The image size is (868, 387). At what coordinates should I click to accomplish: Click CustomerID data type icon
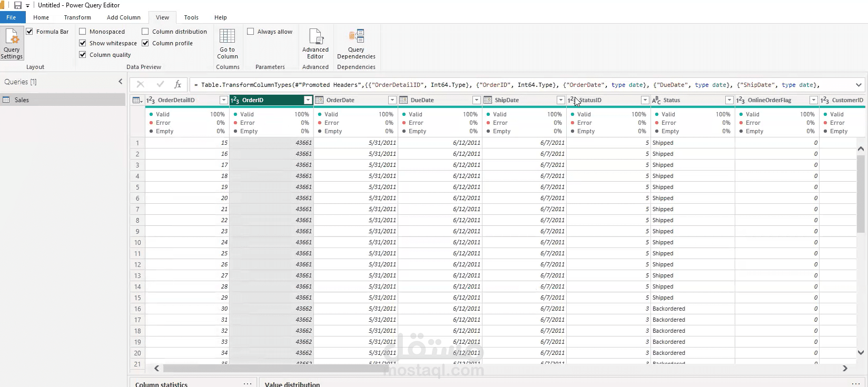point(825,100)
